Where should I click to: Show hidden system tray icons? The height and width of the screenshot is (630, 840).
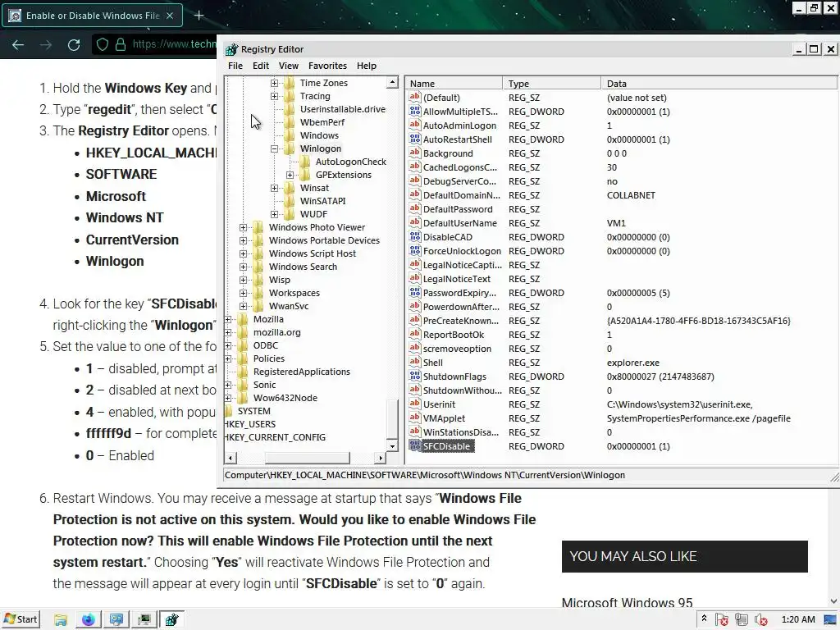[704, 619]
